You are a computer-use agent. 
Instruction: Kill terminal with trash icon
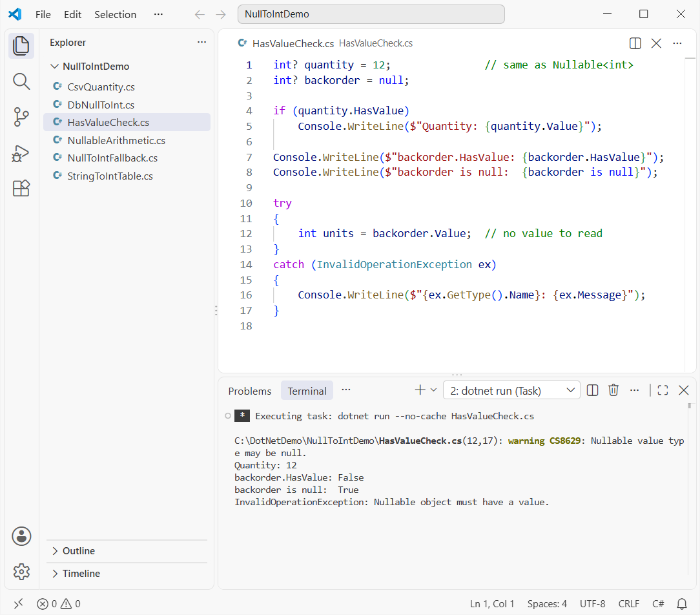[613, 390]
